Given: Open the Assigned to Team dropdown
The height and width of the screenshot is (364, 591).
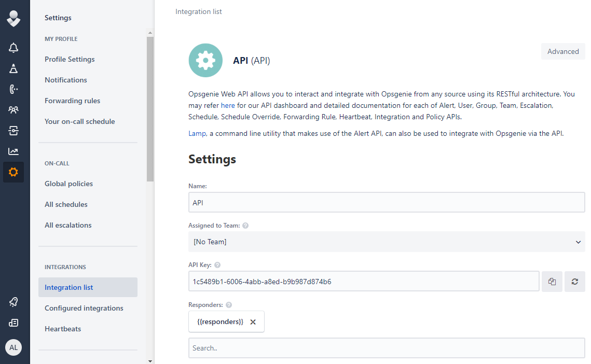Looking at the screenshot, I should tap(387, 242).
